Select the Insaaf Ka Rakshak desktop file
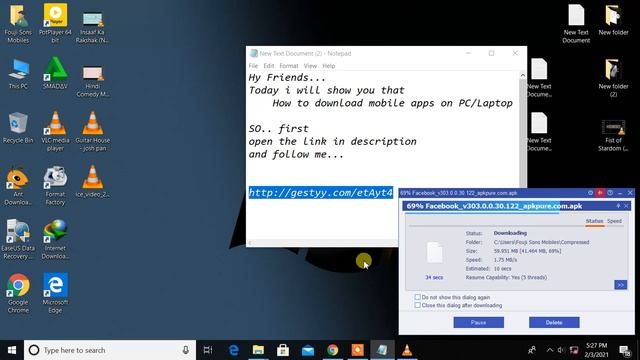 coord(92,27)
